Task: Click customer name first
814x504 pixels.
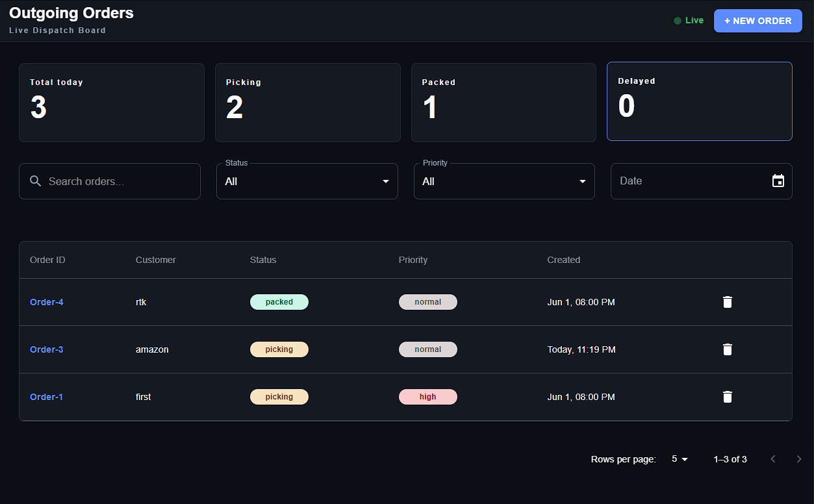Action: (x=144, y=397)
